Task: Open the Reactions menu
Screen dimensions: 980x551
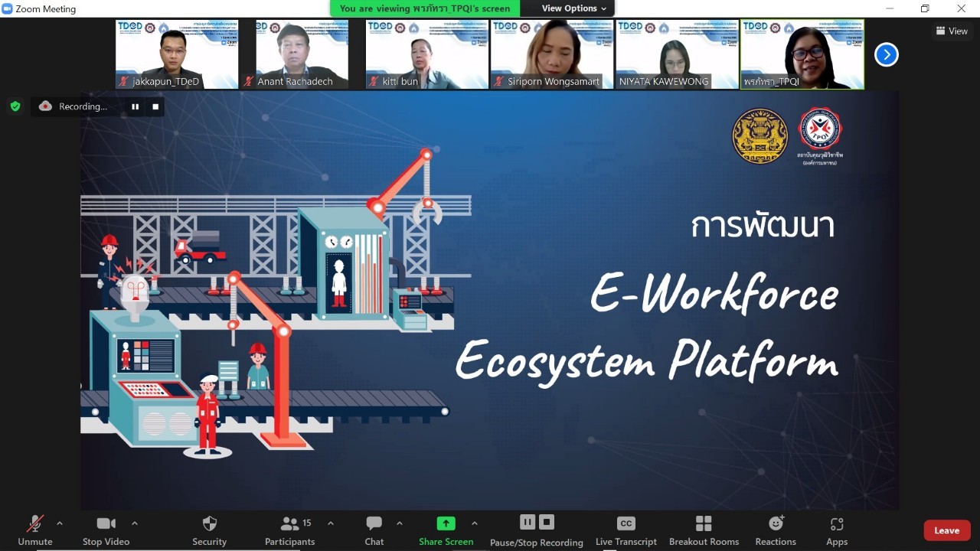Action: point(776,530)
